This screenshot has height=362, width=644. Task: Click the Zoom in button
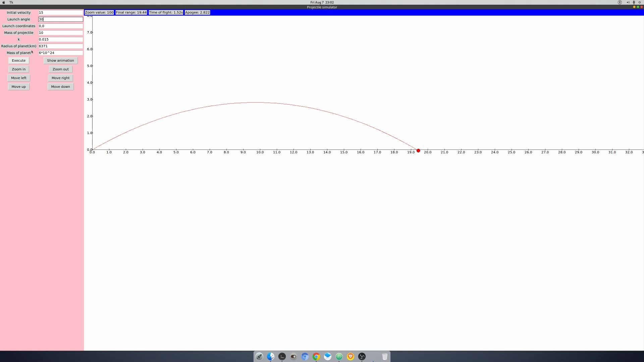(19, 69)
